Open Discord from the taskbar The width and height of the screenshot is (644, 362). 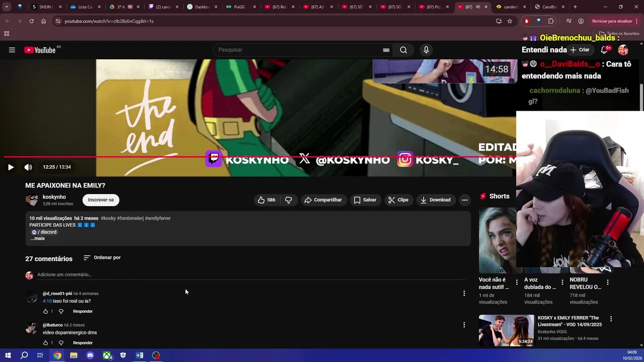[90, 355]
